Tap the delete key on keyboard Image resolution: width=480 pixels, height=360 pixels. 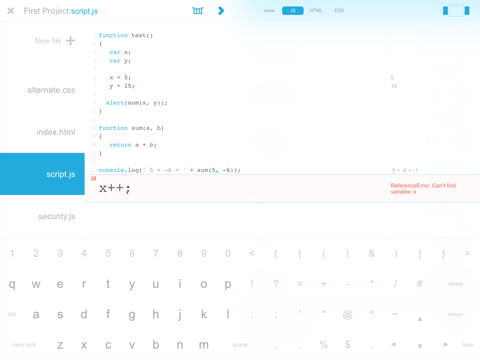click(x=455, y=284)
